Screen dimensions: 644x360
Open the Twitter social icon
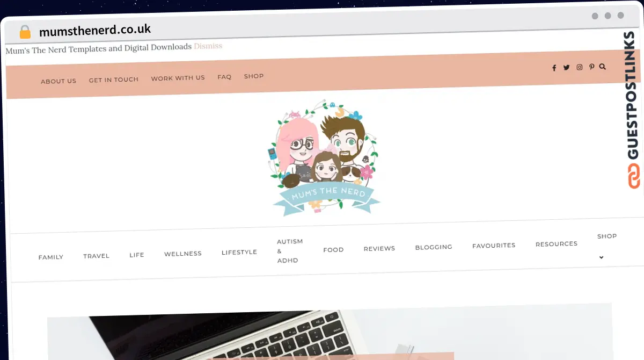[566, 68]
